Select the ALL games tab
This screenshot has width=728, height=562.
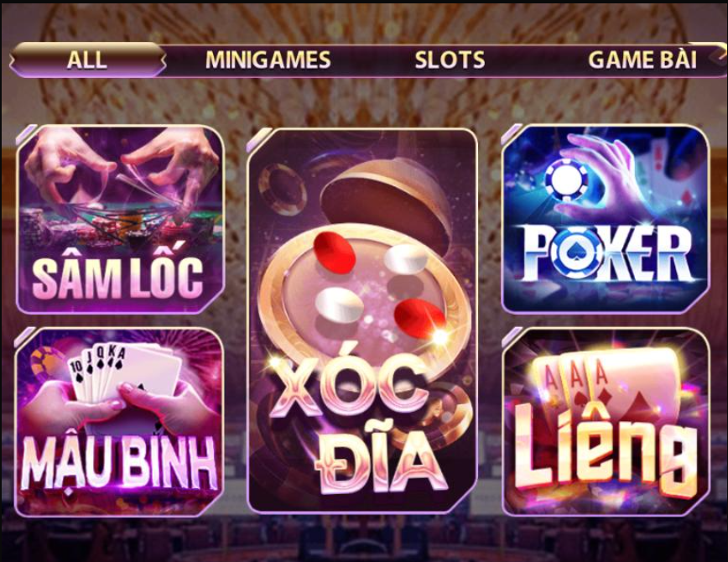(87, 60)
